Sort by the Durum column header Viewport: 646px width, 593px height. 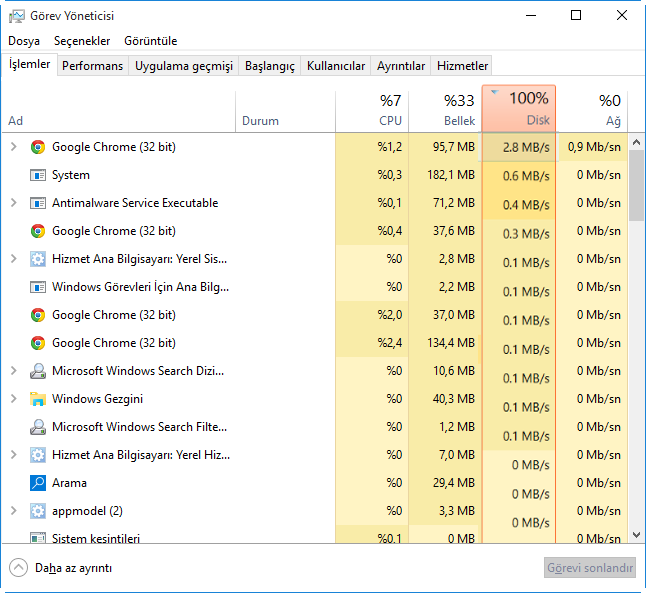click(286, 111)
